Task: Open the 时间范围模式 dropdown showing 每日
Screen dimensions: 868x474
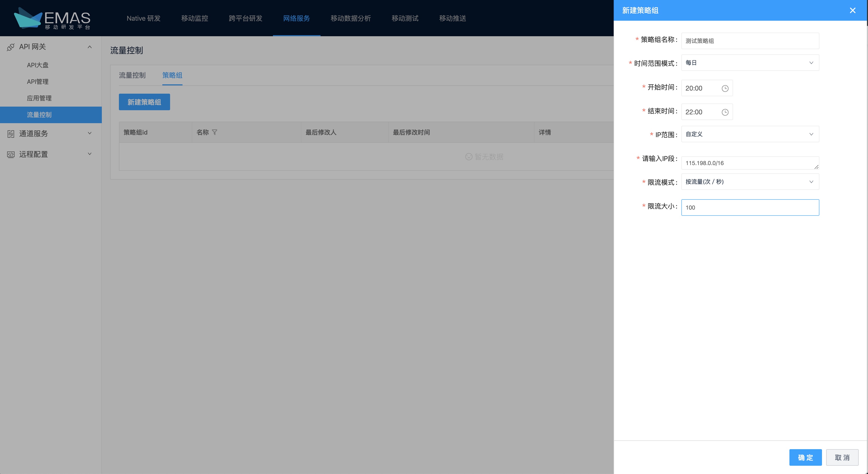Action: coord(750,63)
